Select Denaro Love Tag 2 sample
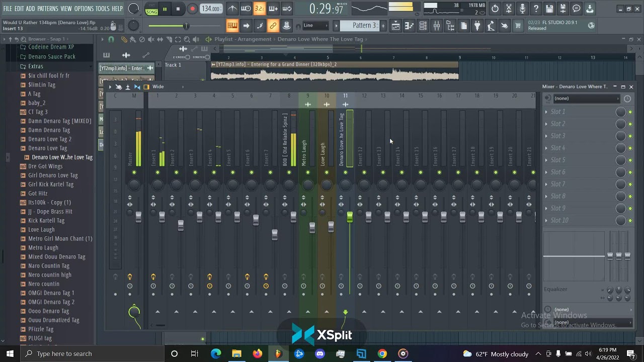The height and width of the screenshot is (362, 644). pyautogui.click(x=50, y=139)
